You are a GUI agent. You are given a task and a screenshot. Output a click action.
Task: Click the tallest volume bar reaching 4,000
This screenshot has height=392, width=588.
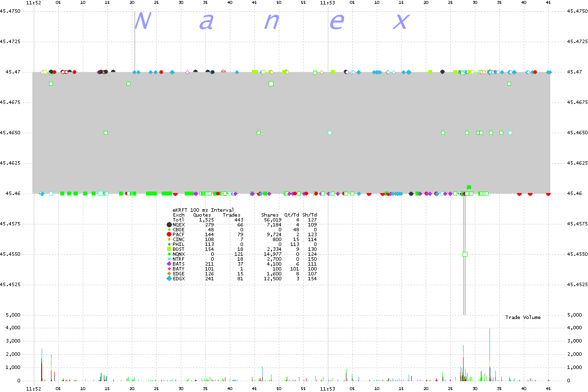coord(490,354)
